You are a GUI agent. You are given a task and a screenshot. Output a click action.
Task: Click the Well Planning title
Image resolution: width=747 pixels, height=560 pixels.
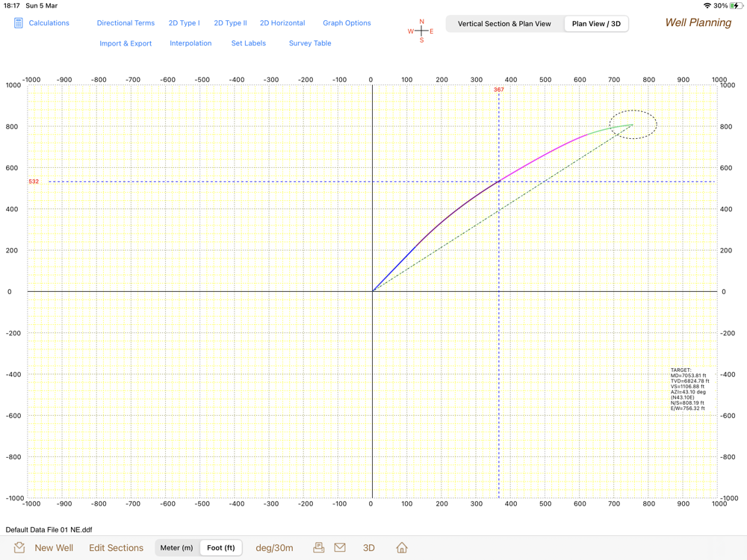[698, 23]
